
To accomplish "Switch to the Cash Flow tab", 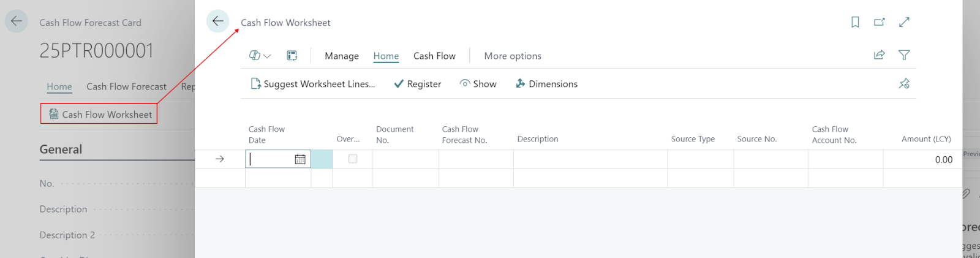I will pos(434,56).
